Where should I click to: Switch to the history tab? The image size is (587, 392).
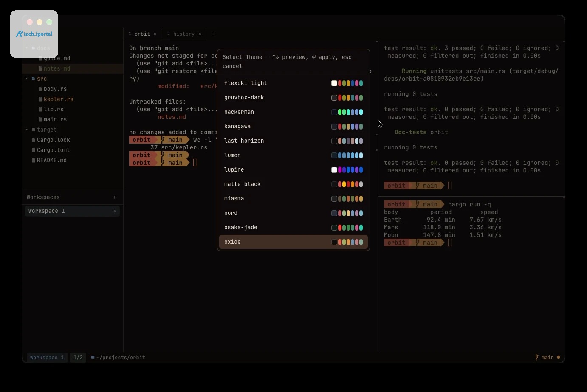pos(184,34)
